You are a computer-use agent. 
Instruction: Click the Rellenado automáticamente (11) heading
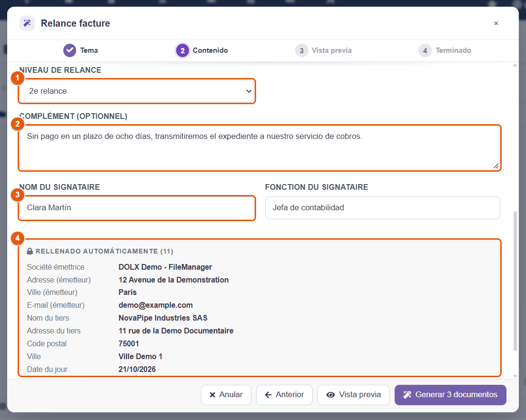[x=104, y=251]
